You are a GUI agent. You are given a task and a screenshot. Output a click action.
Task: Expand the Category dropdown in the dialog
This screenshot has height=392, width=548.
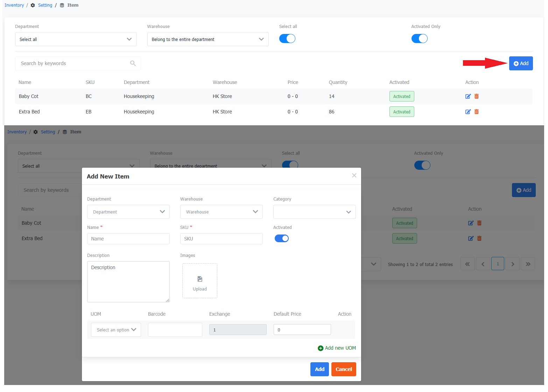(314, 212)
